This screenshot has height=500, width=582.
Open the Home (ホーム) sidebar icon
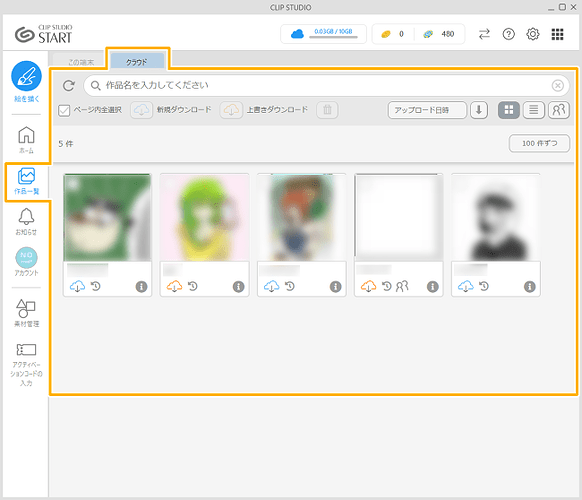click(26, 135)
